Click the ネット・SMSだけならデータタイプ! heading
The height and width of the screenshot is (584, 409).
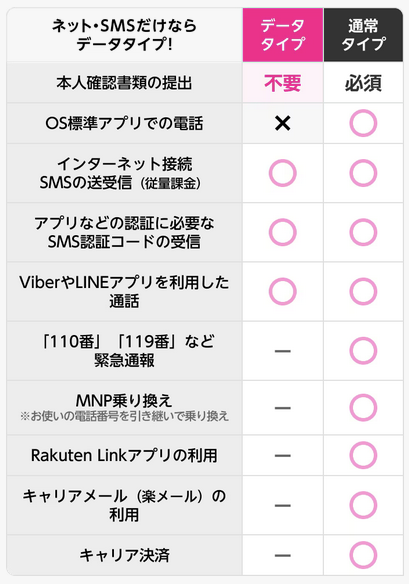point(124,35)
